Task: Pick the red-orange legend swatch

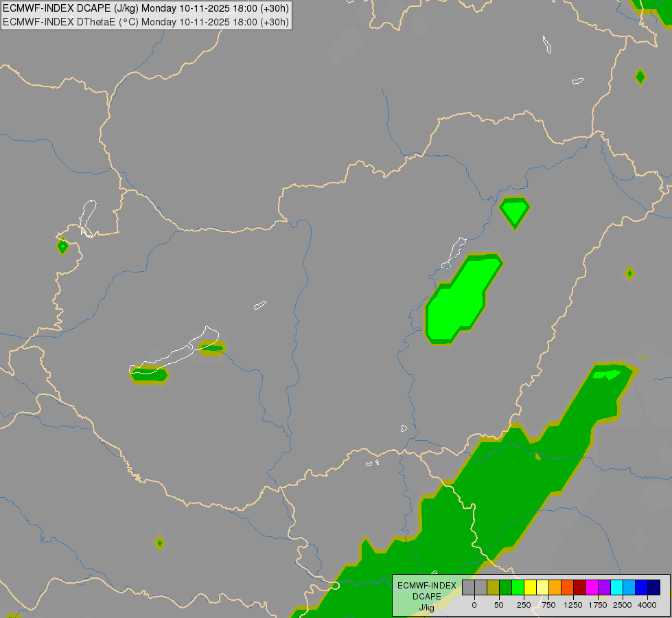Action: point(568,587)
